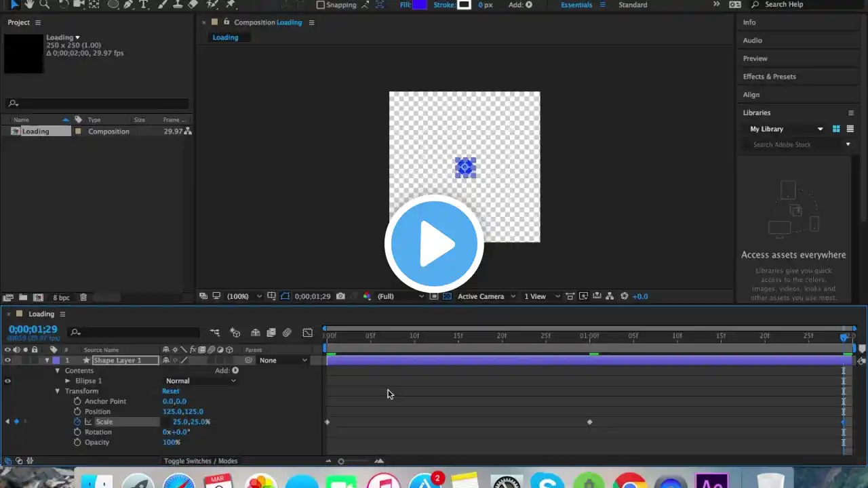Click the Opacity stopwatch icon
The width and height of the screenshot is (868, 488).
click(x=78, y=442)
